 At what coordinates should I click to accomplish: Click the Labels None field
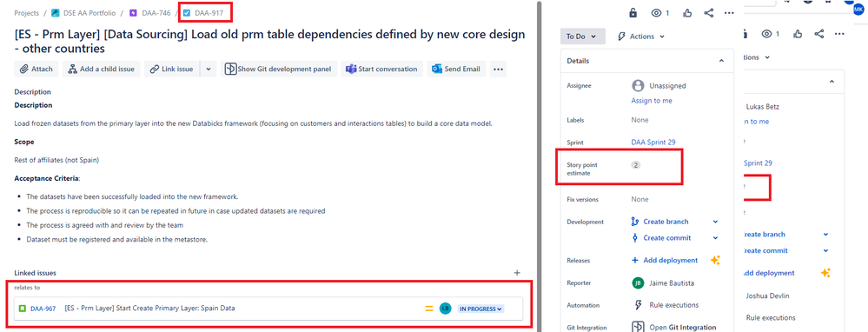[x=640, y=120]
